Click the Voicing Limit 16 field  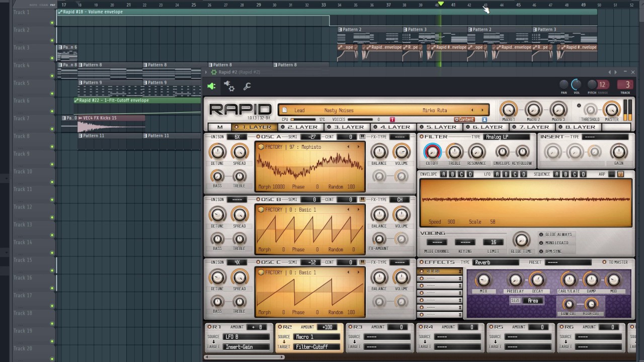[494, 242]
